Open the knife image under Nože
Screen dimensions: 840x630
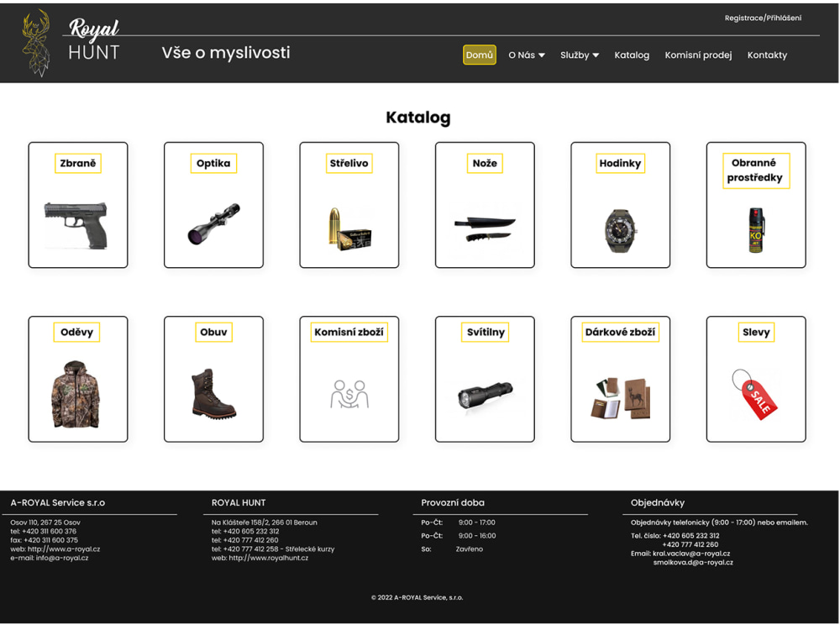485,228
